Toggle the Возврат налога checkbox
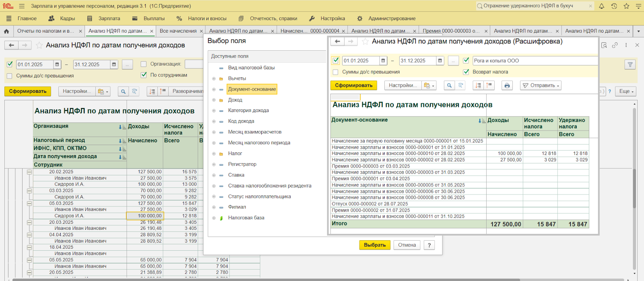 466,72
